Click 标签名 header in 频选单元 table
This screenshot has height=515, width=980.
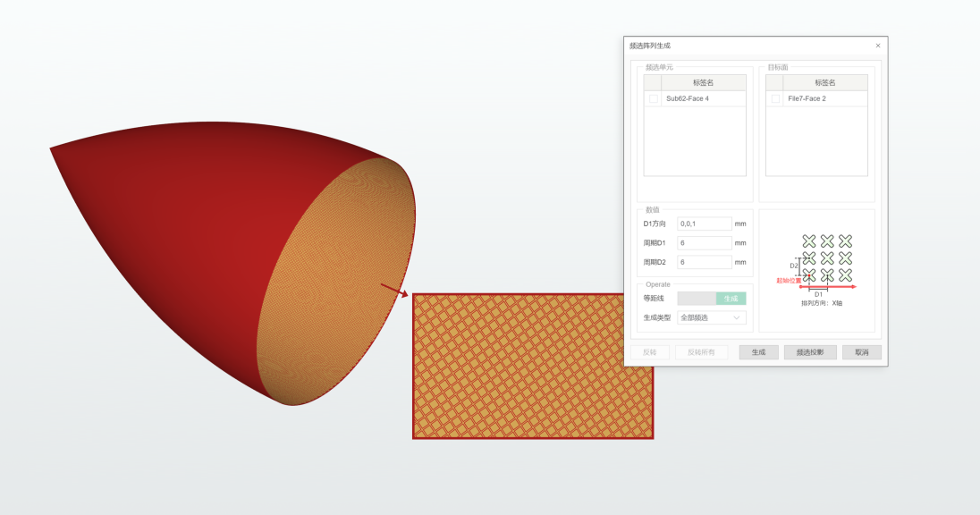703,82
